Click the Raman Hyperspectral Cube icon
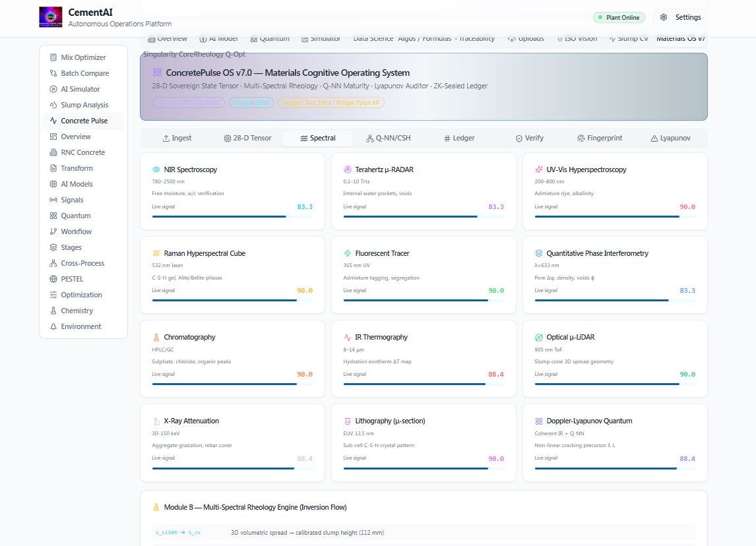The height and width of the screenshot is (546, 756). coord(156,253)
